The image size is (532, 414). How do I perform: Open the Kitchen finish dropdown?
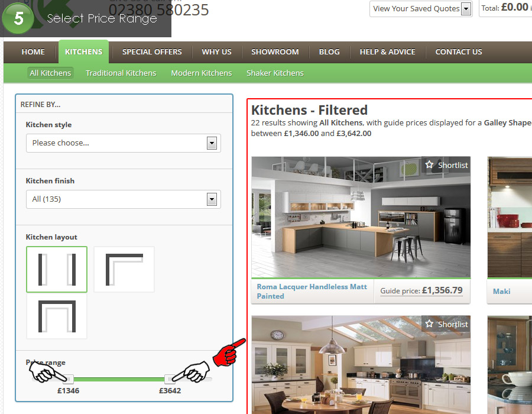click(123, 199)
